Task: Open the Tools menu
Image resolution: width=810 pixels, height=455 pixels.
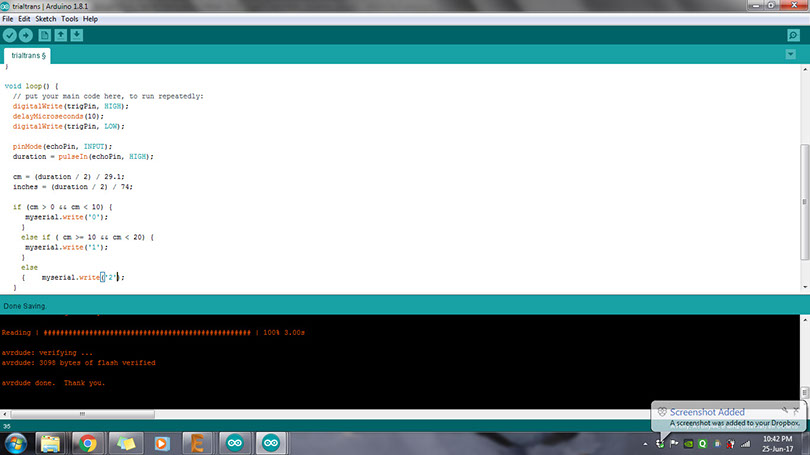Action: click(70, 19)
